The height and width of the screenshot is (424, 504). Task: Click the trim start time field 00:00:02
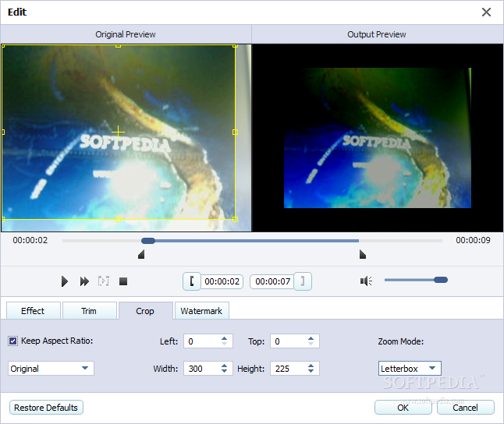tap(222, 281)
